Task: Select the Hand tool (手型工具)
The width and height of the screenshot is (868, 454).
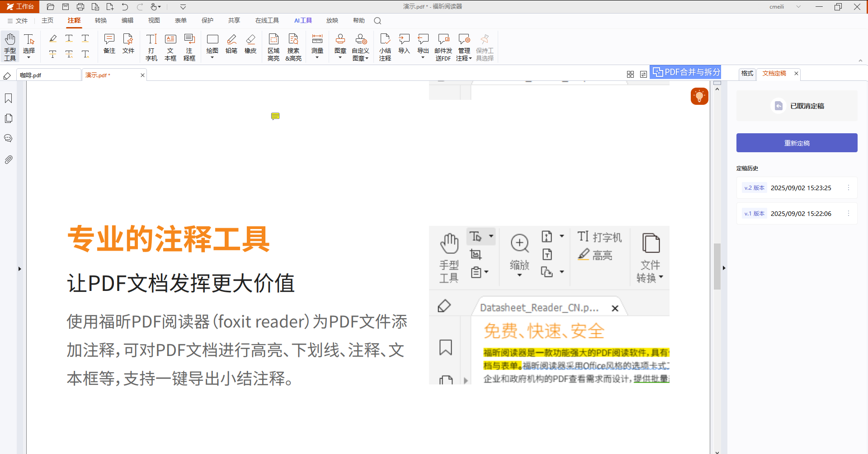Action: 10,47
